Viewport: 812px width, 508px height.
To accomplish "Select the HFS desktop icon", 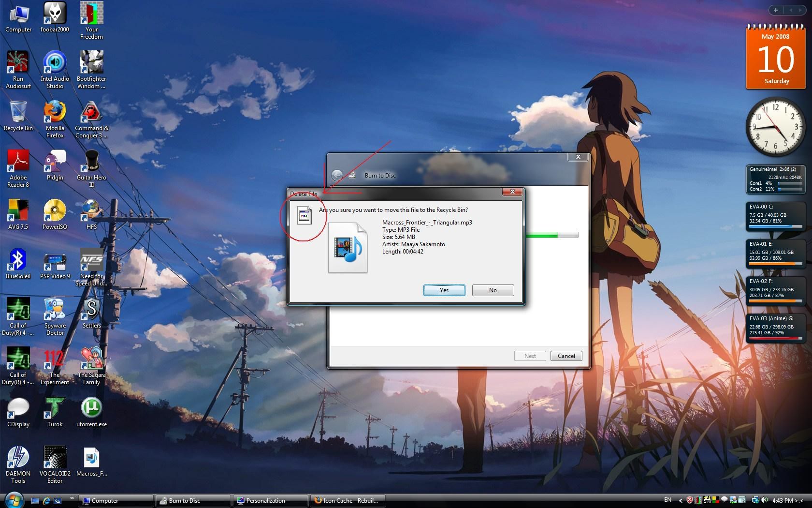I will click(91, 214).
